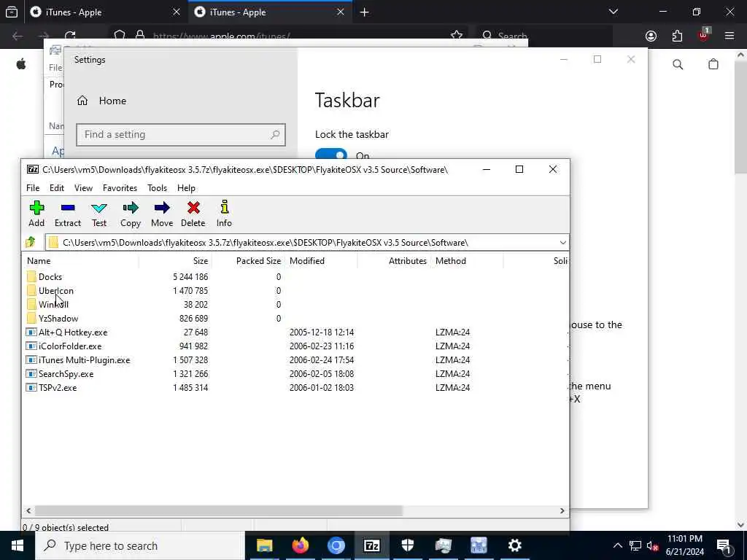Click the 7-Zip taskbar icon
Viewport: 747px width, 560px height.
point(371,545)
